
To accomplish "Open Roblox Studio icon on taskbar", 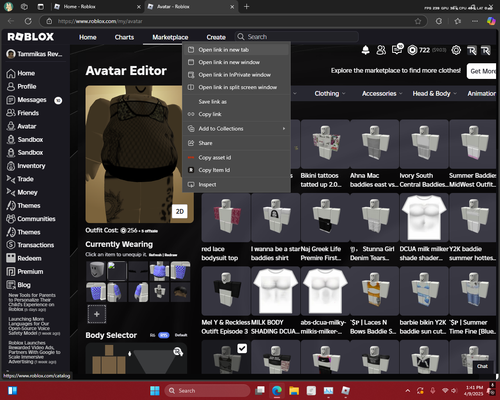I will 346,391.
